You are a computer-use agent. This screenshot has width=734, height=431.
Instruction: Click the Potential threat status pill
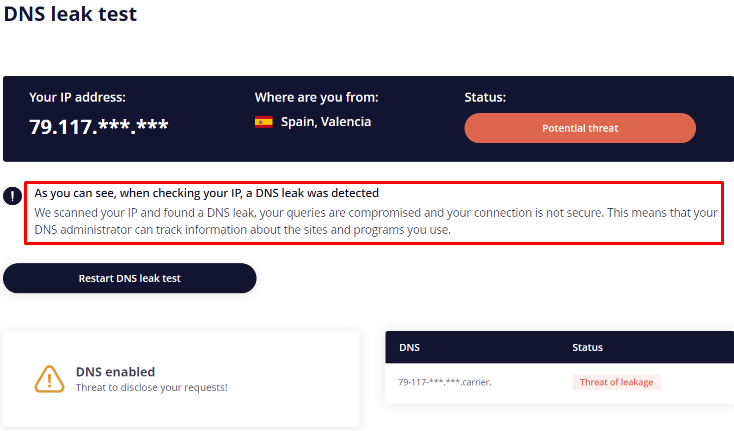580,128
